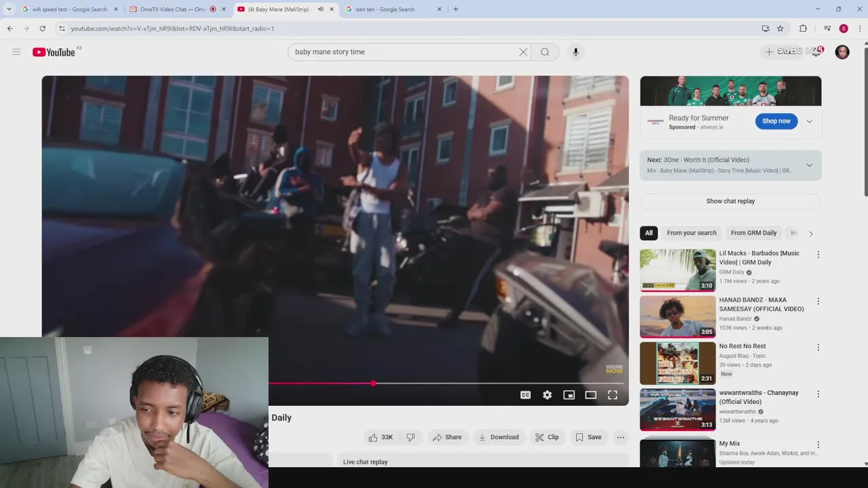Expand the Ready for Summer ad chevron
868x488 pixels.
(x=809, y=121)
